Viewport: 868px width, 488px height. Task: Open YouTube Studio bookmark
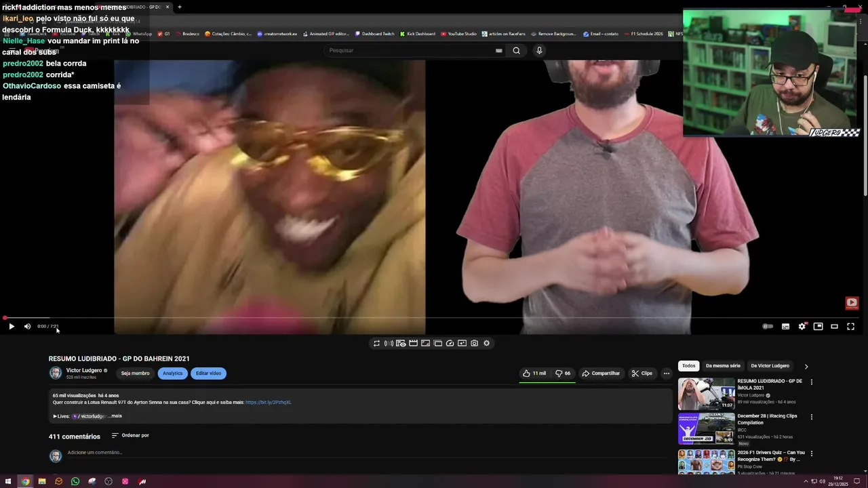coord(459,34)
